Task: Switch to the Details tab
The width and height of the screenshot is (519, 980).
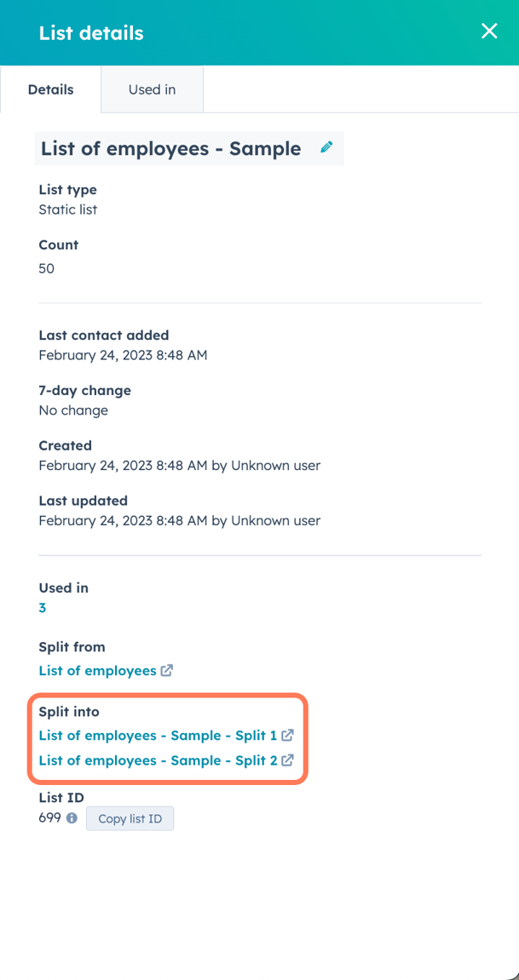Action: coord(50,89)
